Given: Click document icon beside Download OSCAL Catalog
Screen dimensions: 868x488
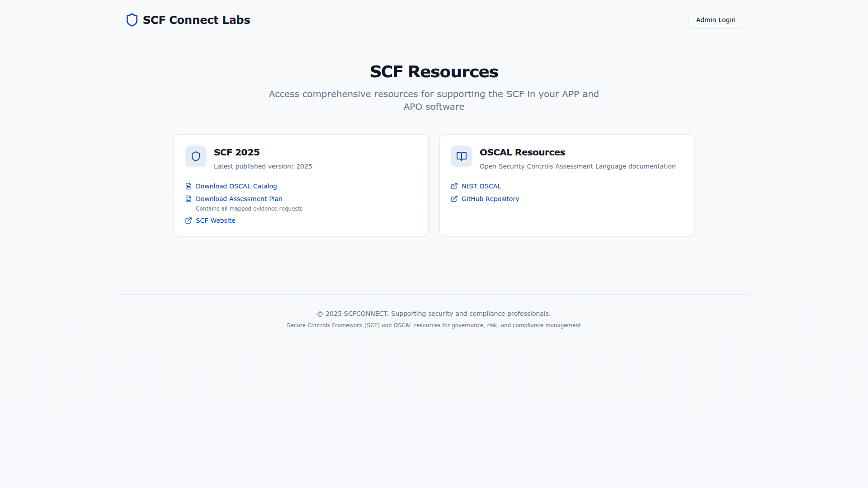Looking at the screenshot, I should pyautogui.click(x=189, y=186).
